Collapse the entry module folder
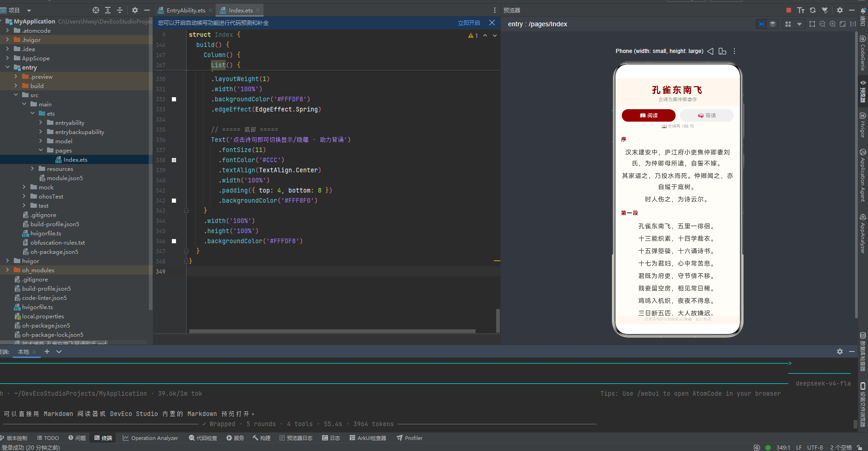Image resolution: width=868 pixels, height=451 pixels. click(7, 67)
